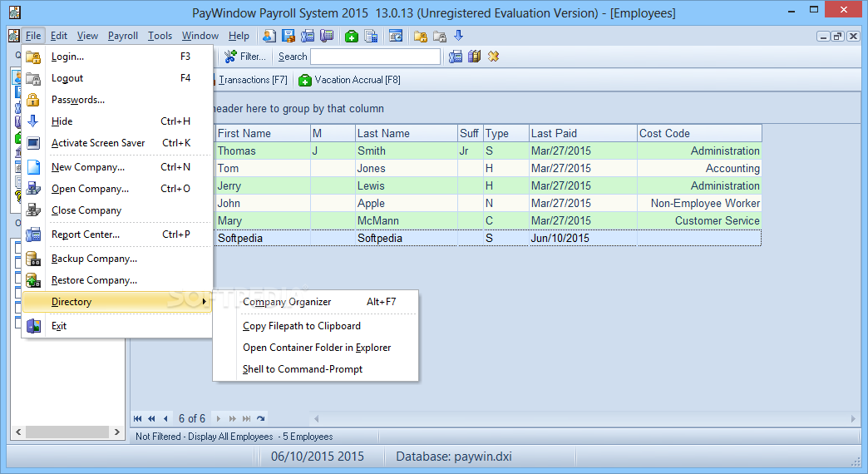Expand the Directory submenu item

pos(117,302)
